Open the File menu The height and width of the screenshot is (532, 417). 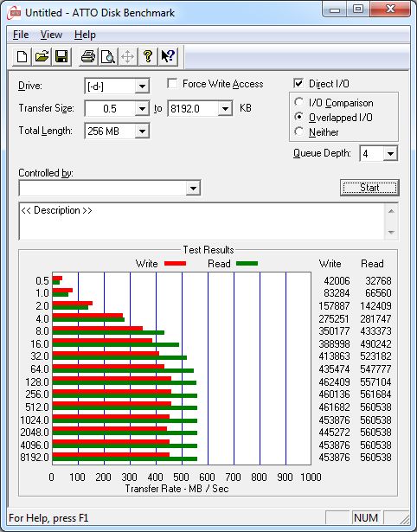click(x=21, y=35)
